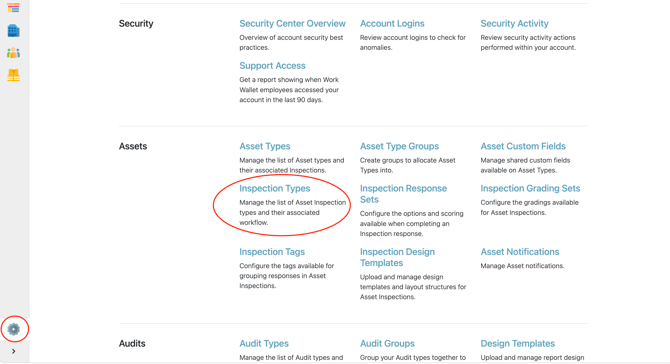Open the Audits Design Templates link
670x364 pixels.
tap(517, 343)
